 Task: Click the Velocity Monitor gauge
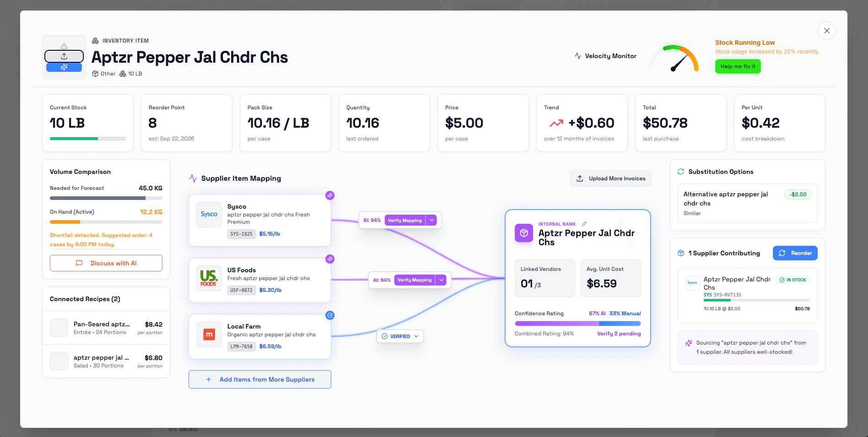pos(674,58)
